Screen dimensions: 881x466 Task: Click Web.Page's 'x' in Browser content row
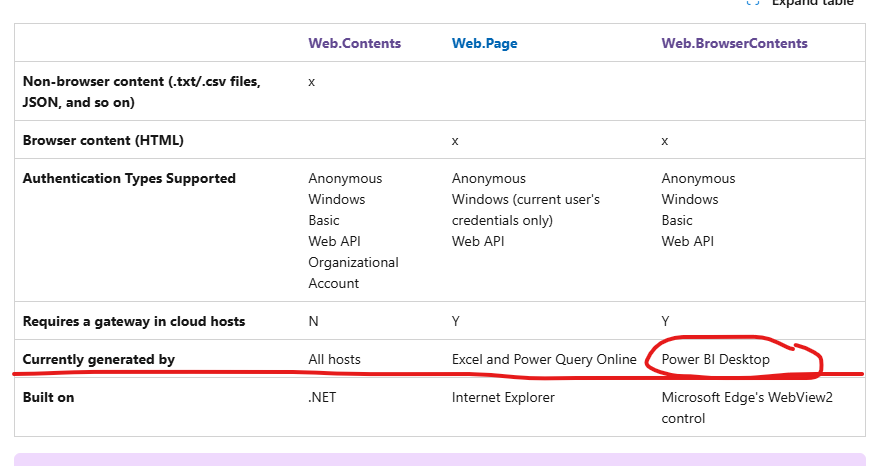[x=455, y=141]
